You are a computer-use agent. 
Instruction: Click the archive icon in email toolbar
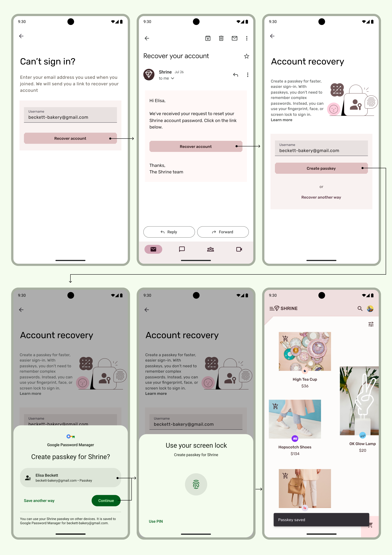[208, 37]
